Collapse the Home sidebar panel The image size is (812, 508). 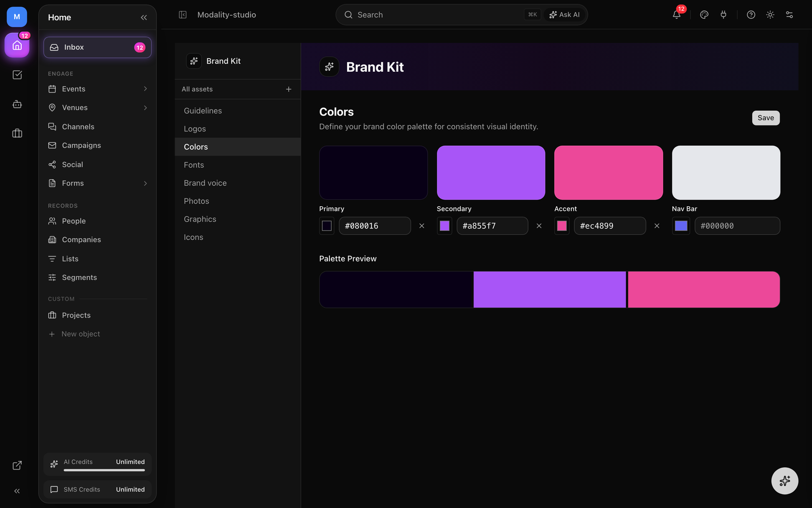[144, 17]
